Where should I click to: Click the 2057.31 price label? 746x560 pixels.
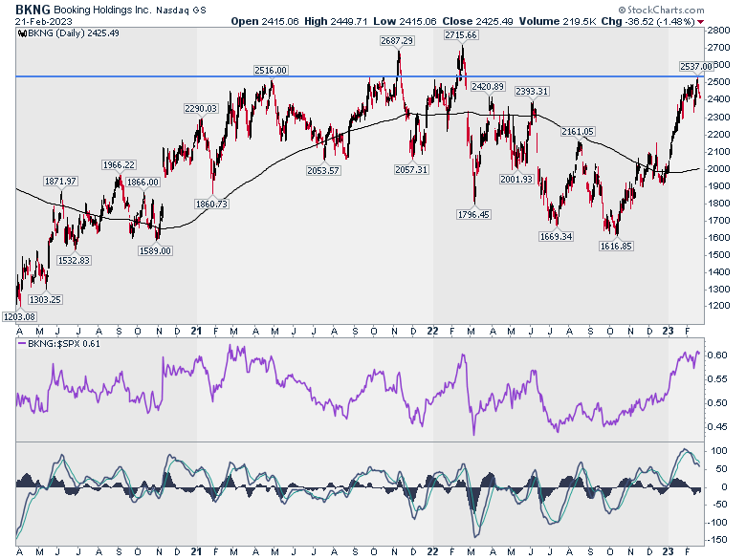click(x=411, y=169)
